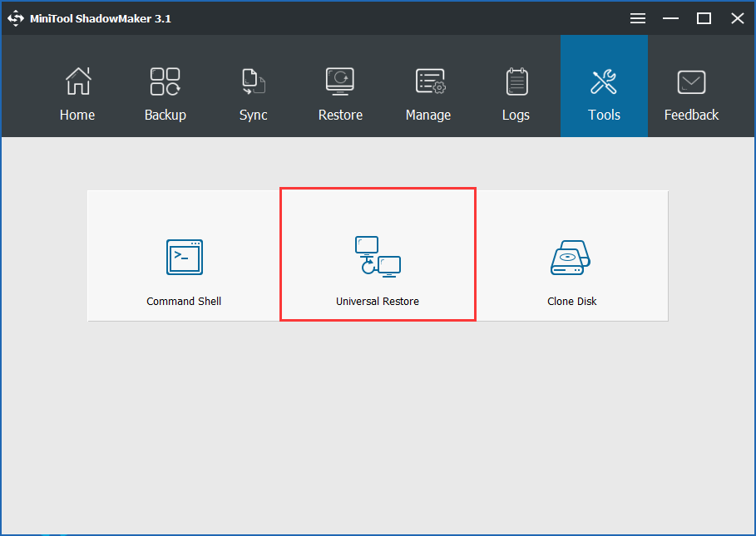Open the hamburger menu in title bar

[x=637, y=18]
